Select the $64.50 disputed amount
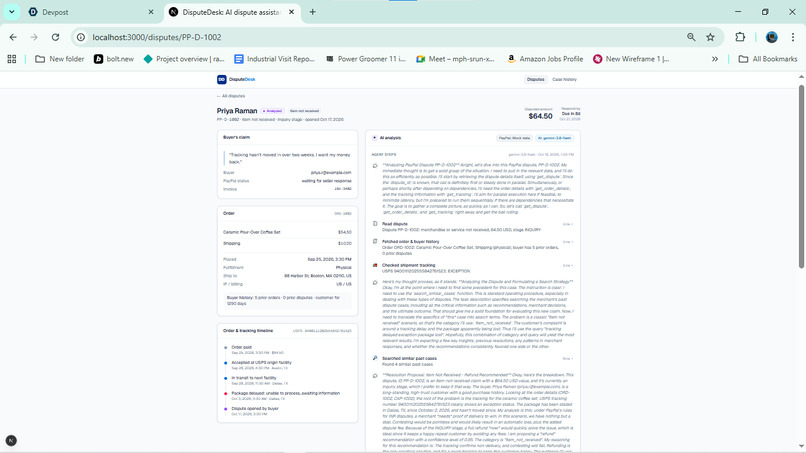Viewport: 806px width, 453px height. coord(540,116)
